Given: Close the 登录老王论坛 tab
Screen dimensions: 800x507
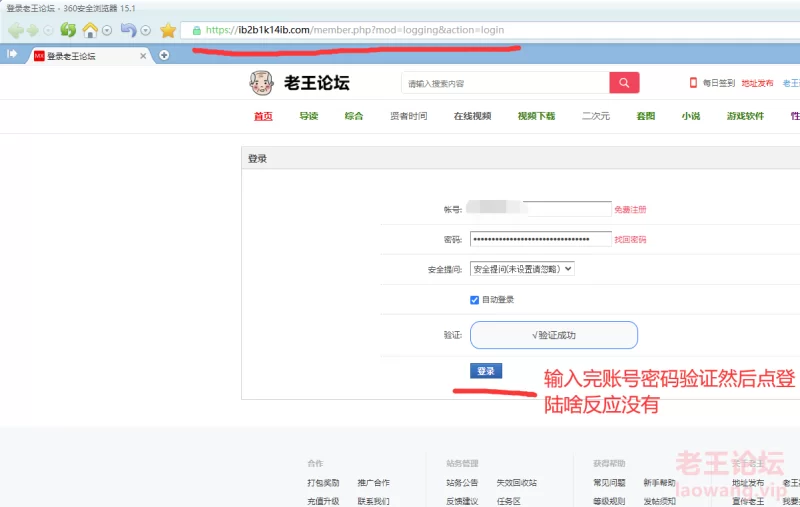Looking at the screenshot, I should [x=143, y=56].
